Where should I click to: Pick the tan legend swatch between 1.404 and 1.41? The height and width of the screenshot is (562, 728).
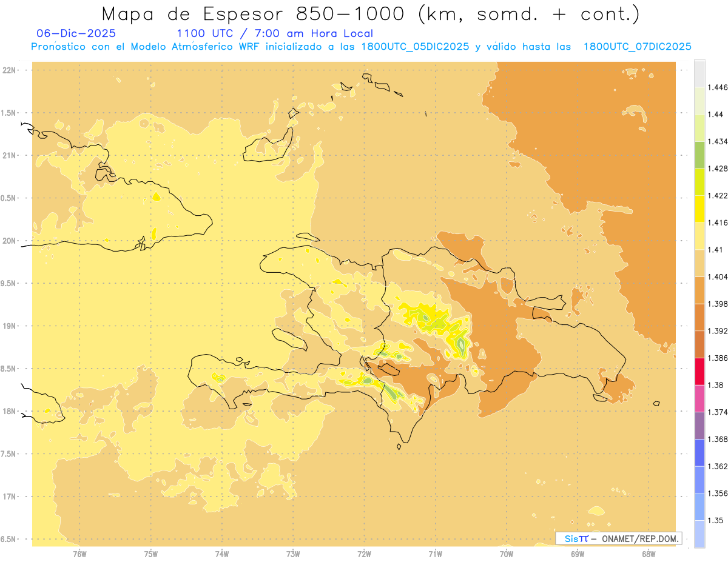[x=699, y=263]
